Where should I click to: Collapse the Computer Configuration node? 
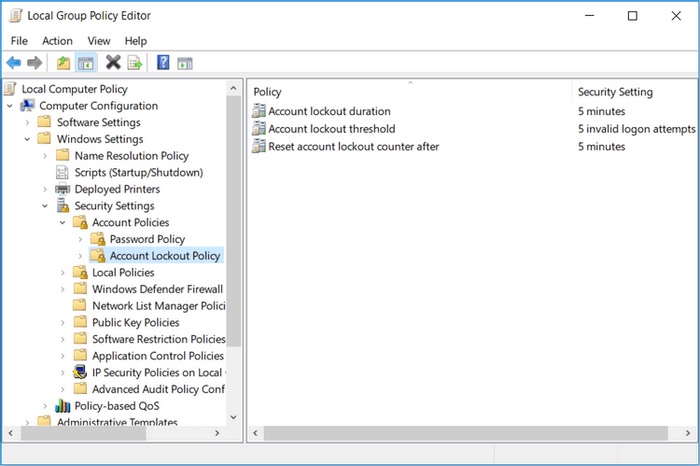click(10, 106)
